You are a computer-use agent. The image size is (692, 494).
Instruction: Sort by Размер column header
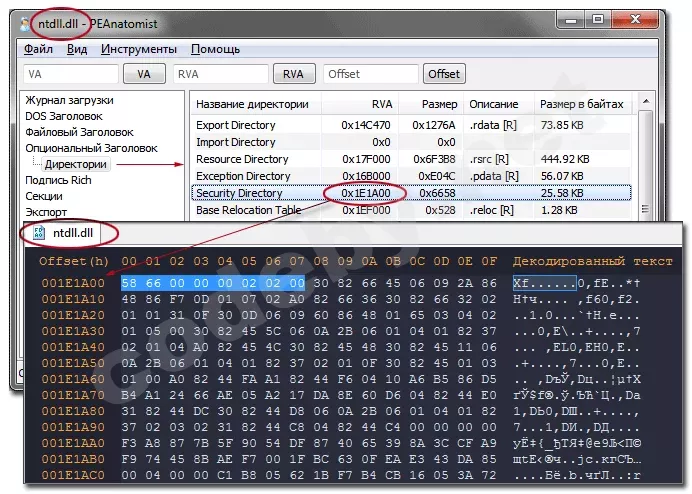pyautogui.click(x=431, y=104)
